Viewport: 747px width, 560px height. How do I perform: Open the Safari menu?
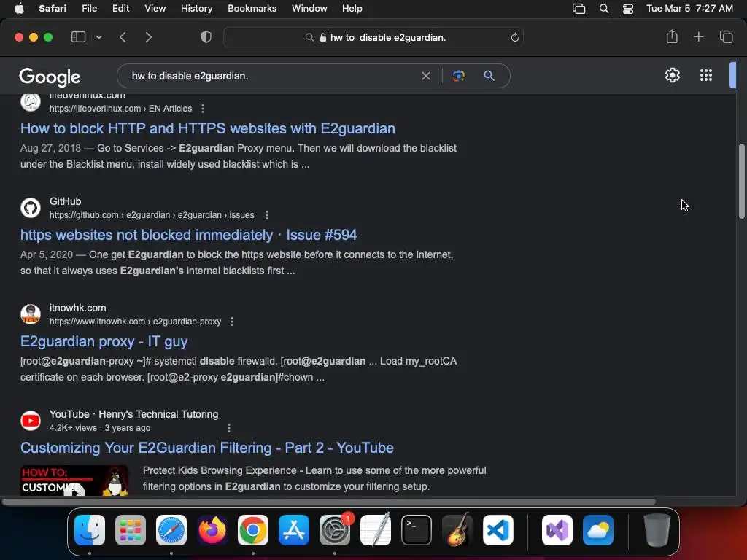click(x=53, y=8)
